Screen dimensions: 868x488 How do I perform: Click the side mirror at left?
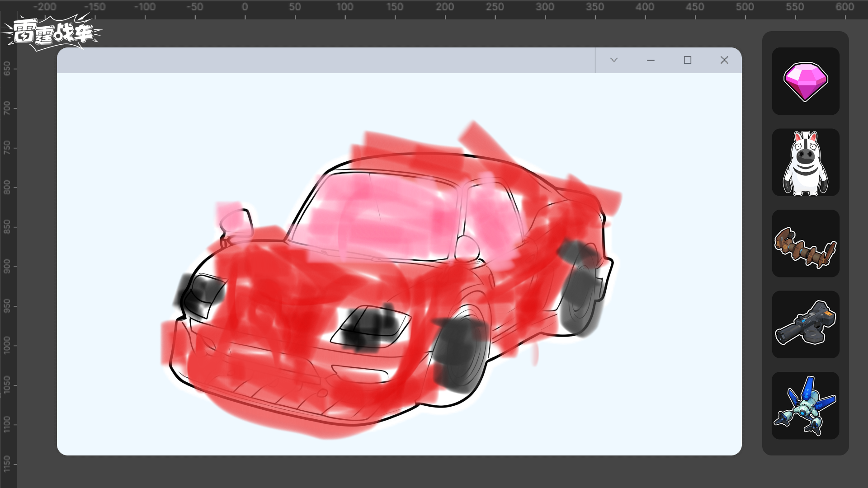[236, 222]
